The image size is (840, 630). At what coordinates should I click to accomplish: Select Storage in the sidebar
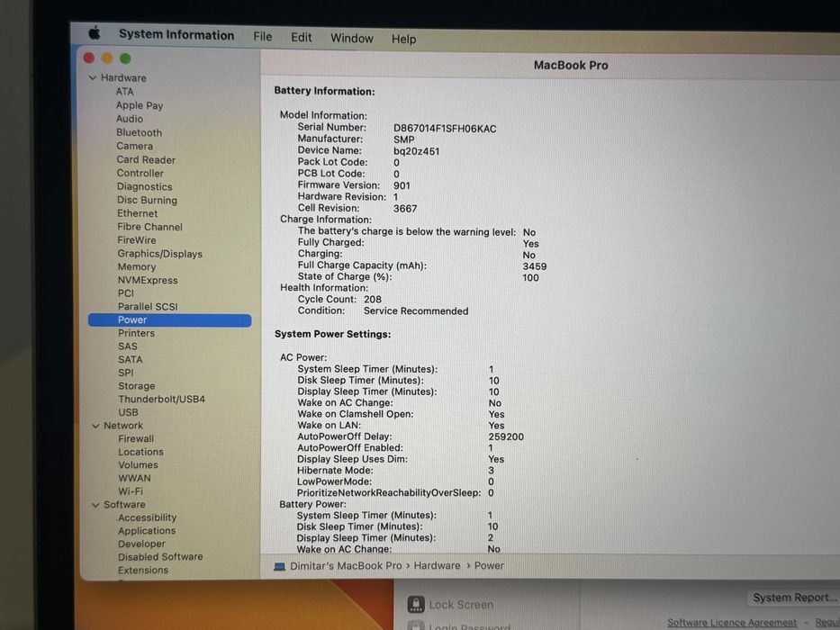pos(137,386)
